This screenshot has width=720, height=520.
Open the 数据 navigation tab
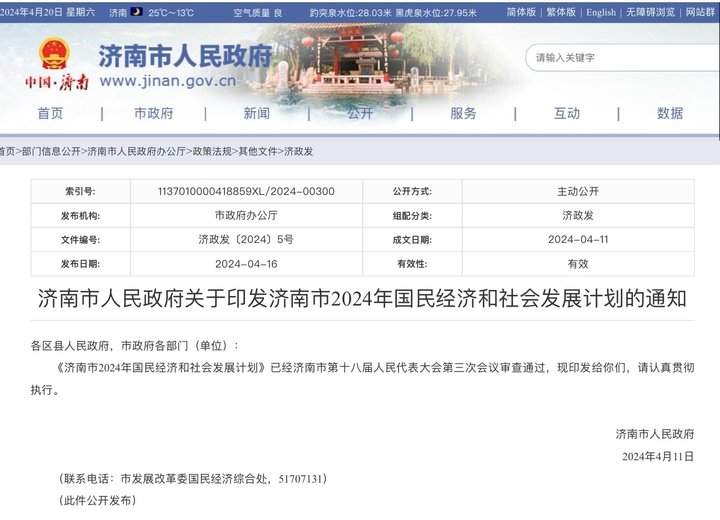[x=670, y=113]
